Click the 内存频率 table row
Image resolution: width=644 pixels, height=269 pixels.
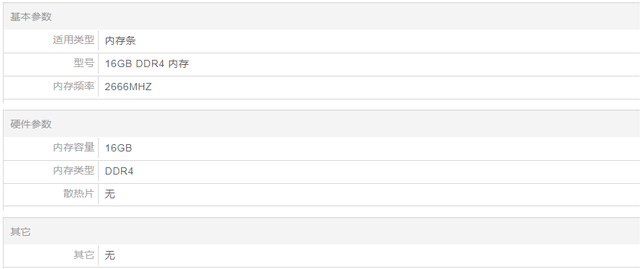(x=321, y=87)
